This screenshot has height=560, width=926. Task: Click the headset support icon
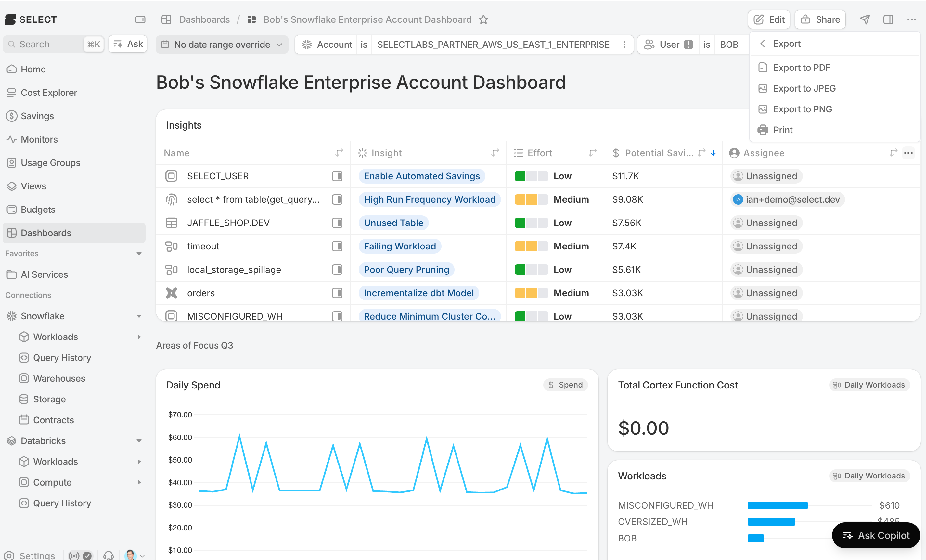pos(109,555)
